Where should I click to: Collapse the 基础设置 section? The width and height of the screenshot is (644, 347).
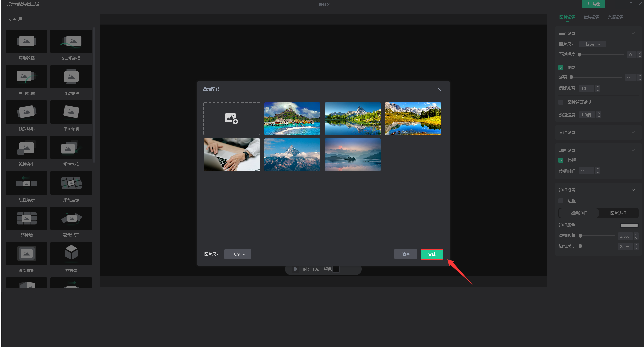[633, 33]
